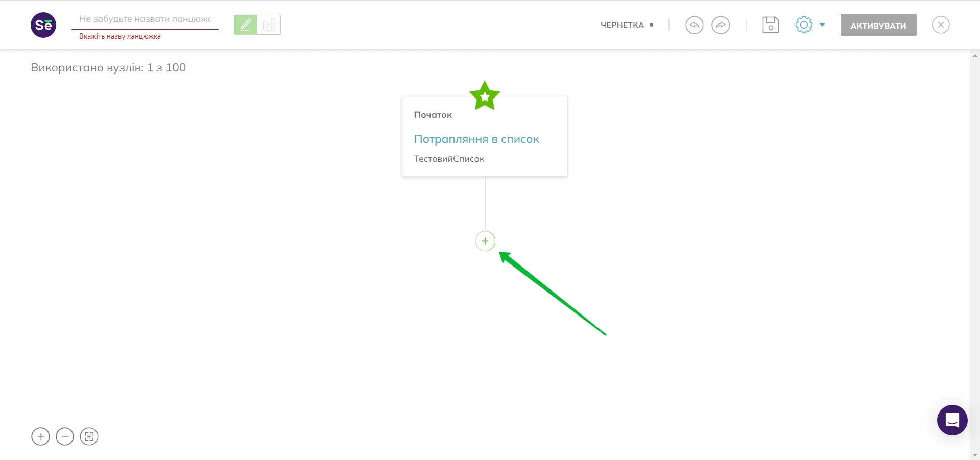Image resolution: width=980 pixels, height=460 pixels.
Task: Click the scrollbar down arrow
Action: [x=975, y=455]
